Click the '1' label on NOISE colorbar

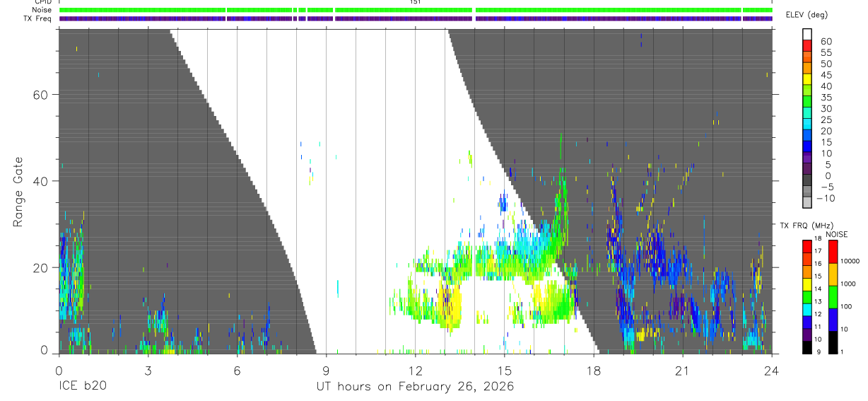coord(843,351)
